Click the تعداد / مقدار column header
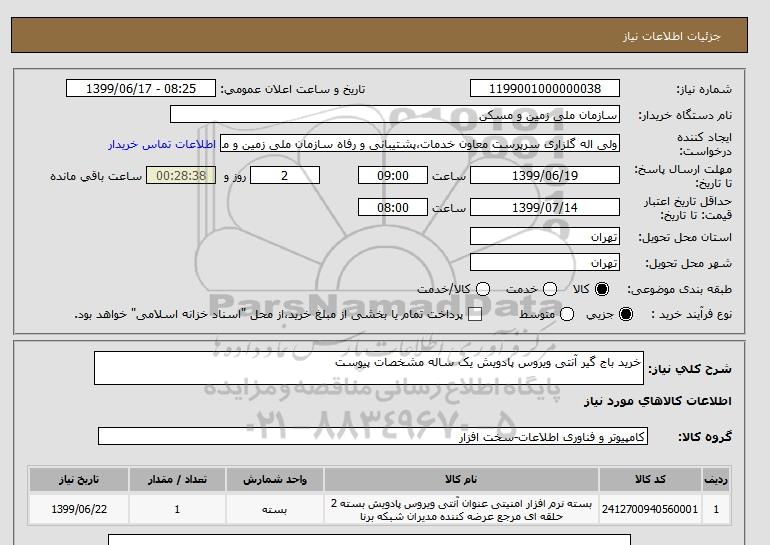 tap(177, 479)
